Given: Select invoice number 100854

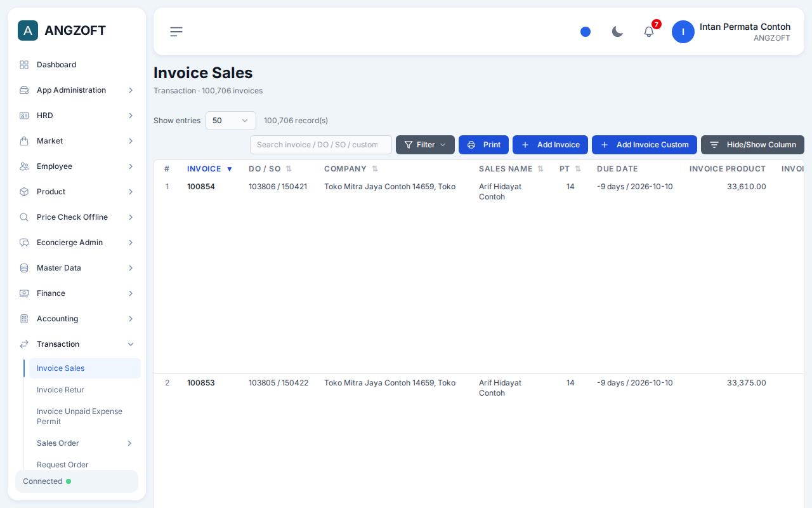Looking at the screenshot, I should pyautogui.click(x=201, y=187).
